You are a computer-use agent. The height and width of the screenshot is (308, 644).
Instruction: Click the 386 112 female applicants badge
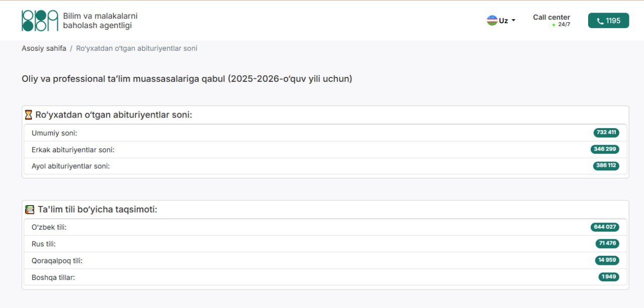click(x=606, y=166)
